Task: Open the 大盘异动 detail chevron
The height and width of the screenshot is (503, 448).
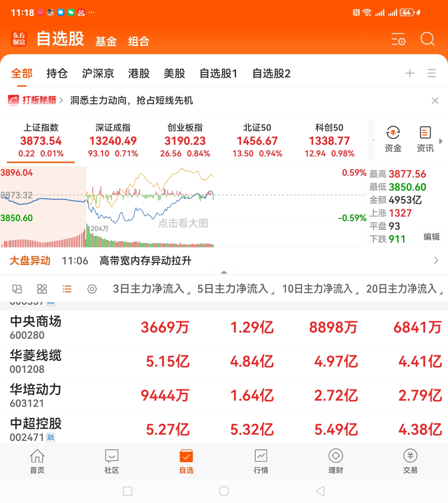Action: (x=436, y=260)
